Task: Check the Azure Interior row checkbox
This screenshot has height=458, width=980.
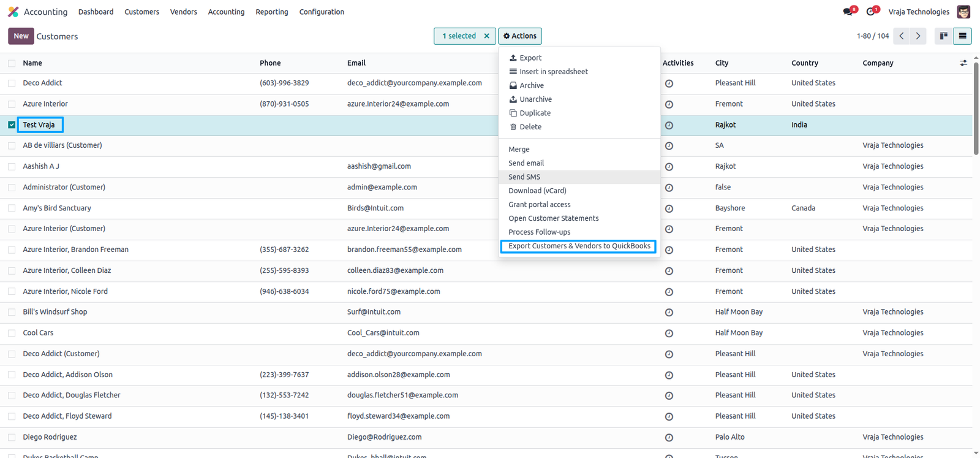Action: point(12,104)
